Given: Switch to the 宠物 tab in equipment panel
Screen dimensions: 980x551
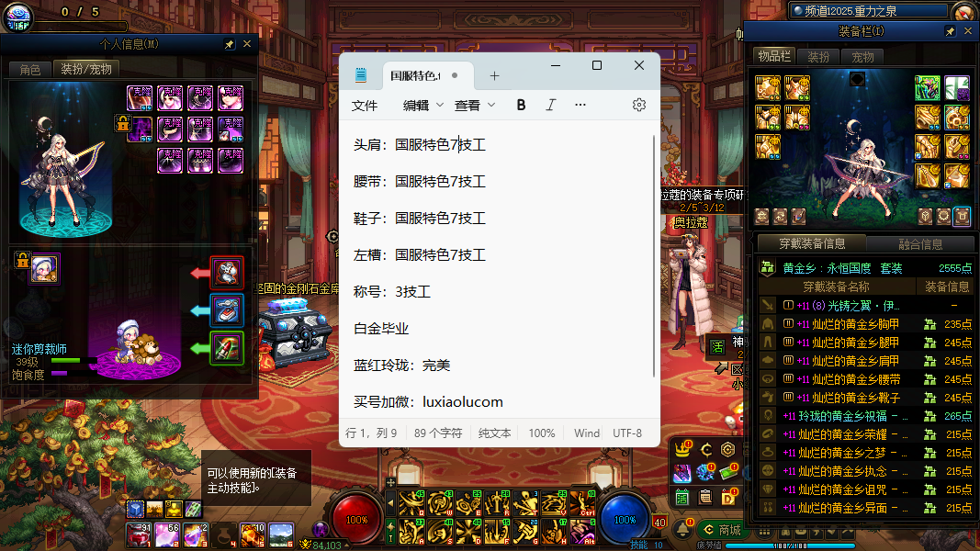Looking at the screenshot, I should [863, 57].
